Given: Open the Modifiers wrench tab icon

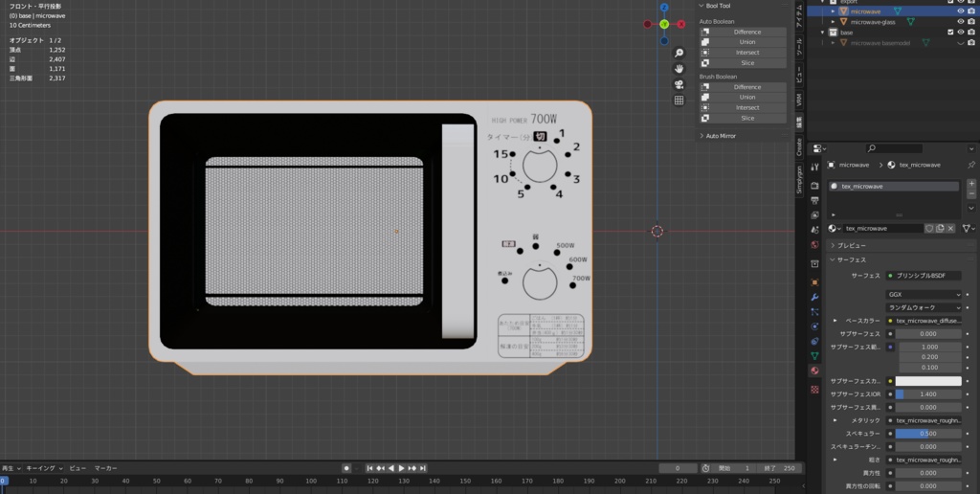Looking at the screenshot, I should (x=814, y=297).
